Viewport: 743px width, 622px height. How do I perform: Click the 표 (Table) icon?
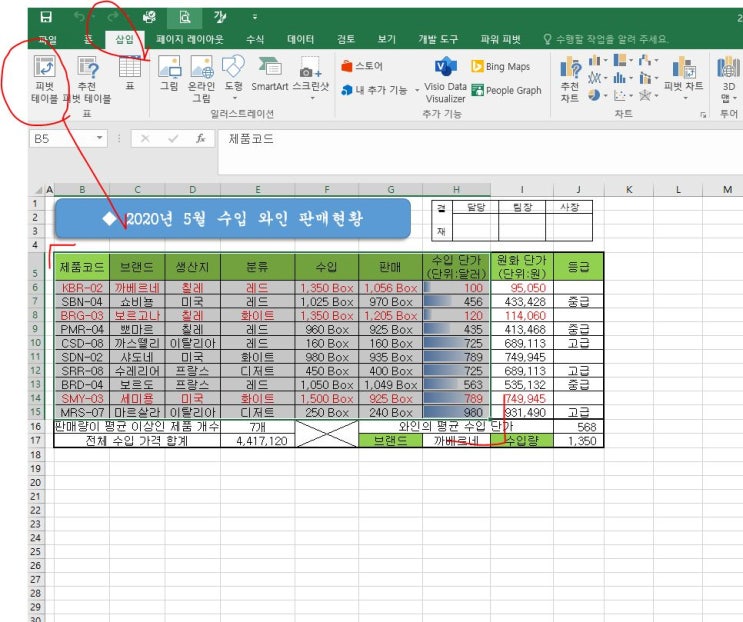[x=130, y=74]
